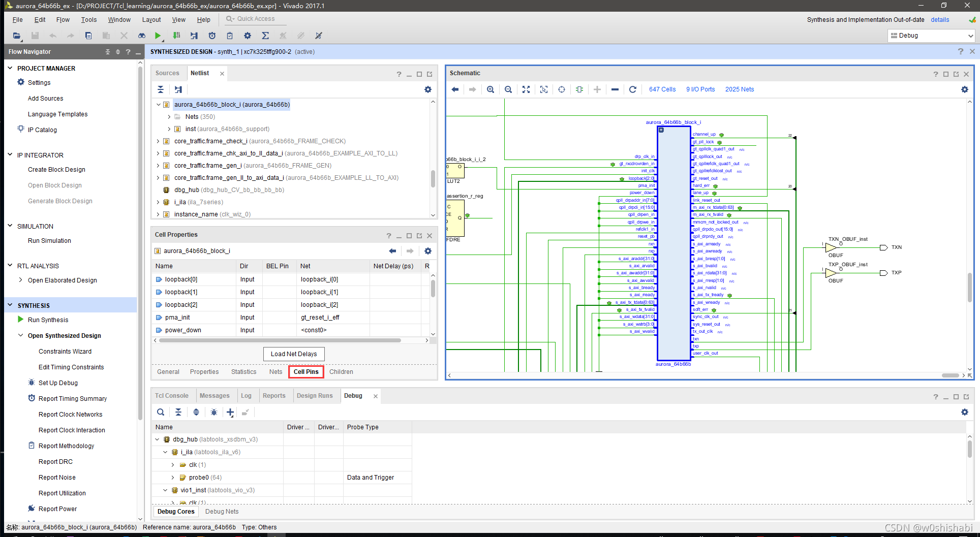The width and height of the screenshot is (980, 537).
Task: Switch to the Messages tab
Action: tap(215, 396)
